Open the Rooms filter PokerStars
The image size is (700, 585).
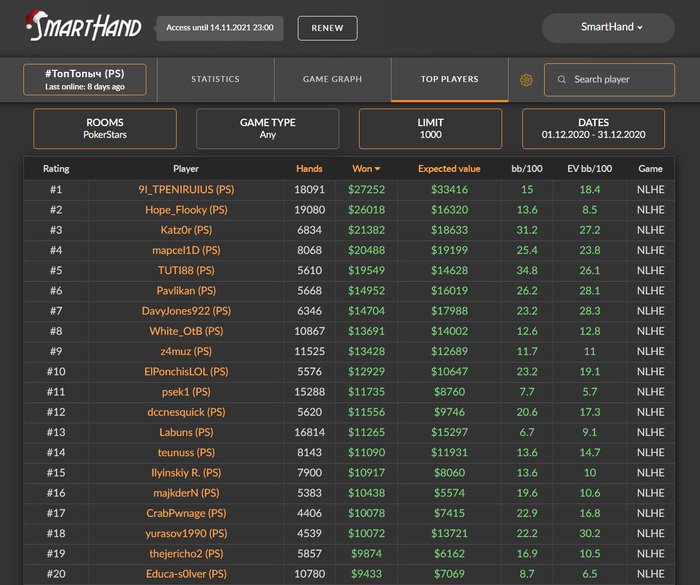click(105, 129)
